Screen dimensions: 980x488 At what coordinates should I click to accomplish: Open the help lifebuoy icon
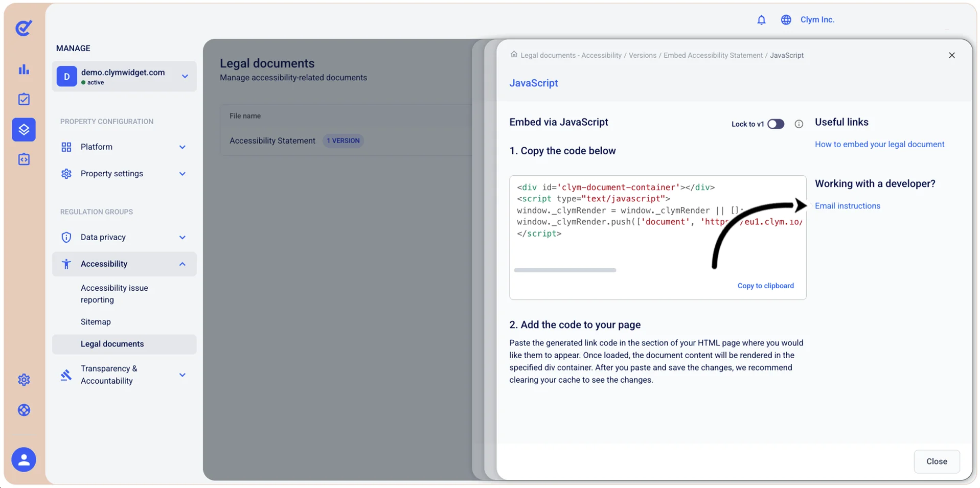pos(24,410)
